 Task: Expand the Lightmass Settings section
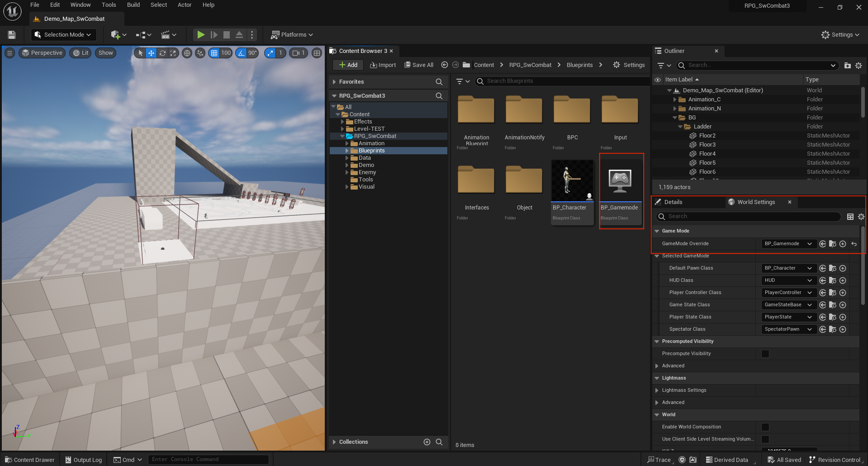(657, 390)
